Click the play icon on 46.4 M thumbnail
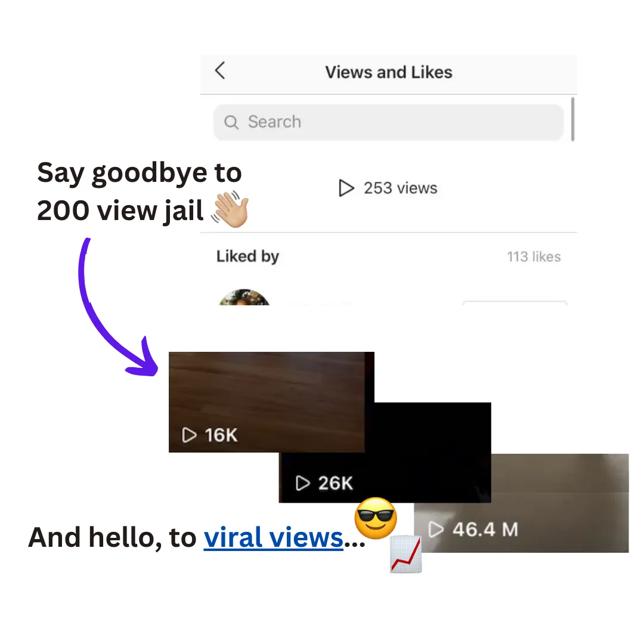The width and height of the screenshot is (644, 644). click(436, 530)
